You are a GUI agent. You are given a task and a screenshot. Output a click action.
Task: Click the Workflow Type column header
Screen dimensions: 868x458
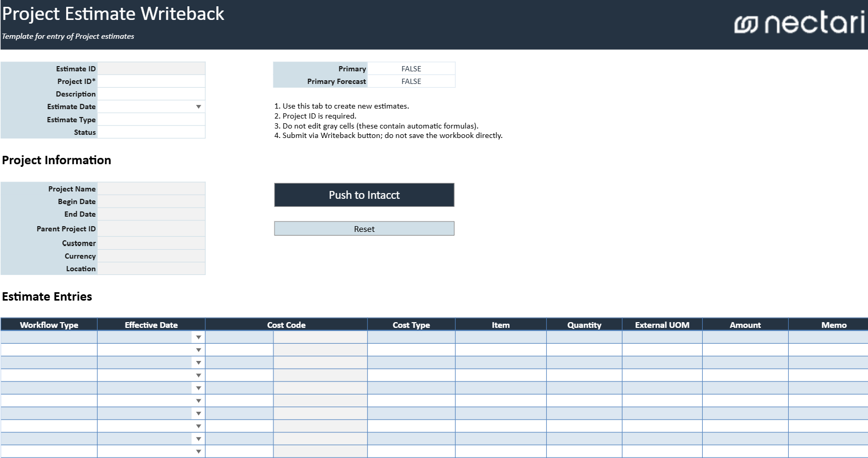tap(49, 325)
